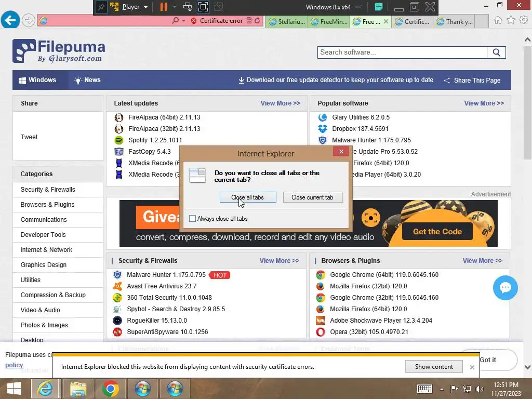Screen dimensions: 532x399
Task: Click the Adobe Shockwave Player icon
Action: tap(320, 321)
